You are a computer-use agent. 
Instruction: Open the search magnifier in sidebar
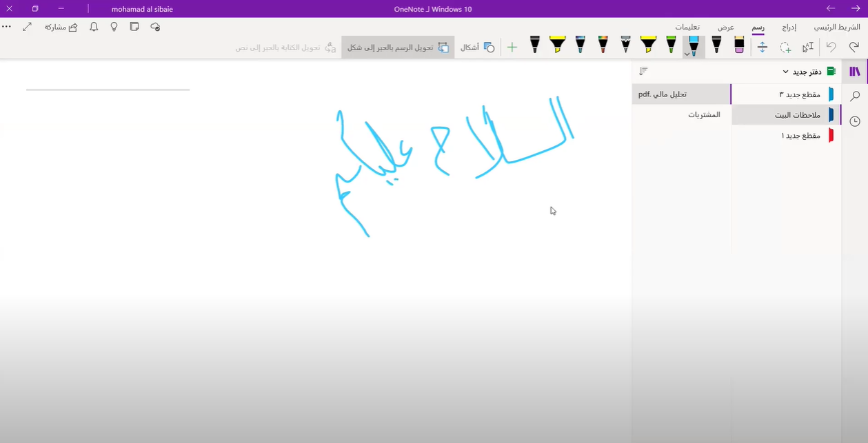pyautogui.click(x=855, y=96)
